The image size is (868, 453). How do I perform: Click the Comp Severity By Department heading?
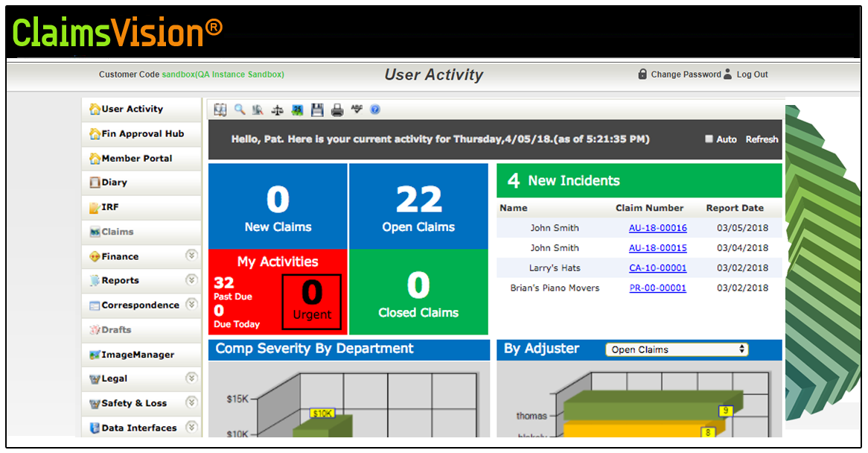tap(314, 349)
